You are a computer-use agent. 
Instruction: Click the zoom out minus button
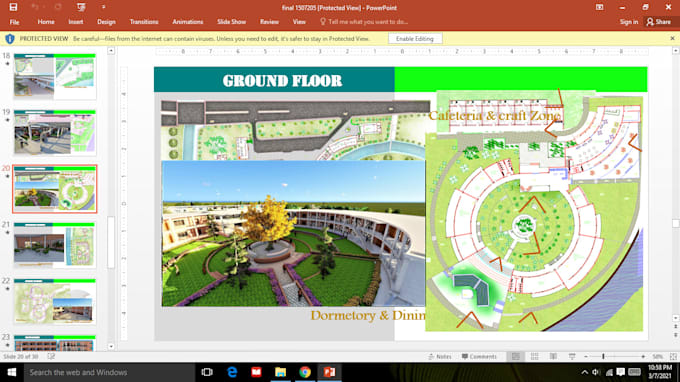586,356
